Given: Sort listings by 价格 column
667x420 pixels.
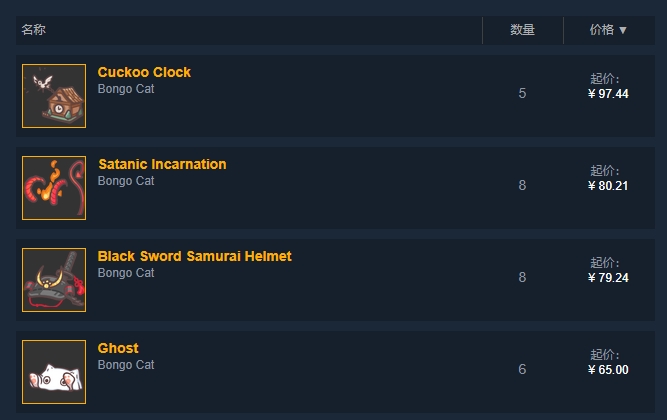Looking at the screenshot, I should pos(608,30).
